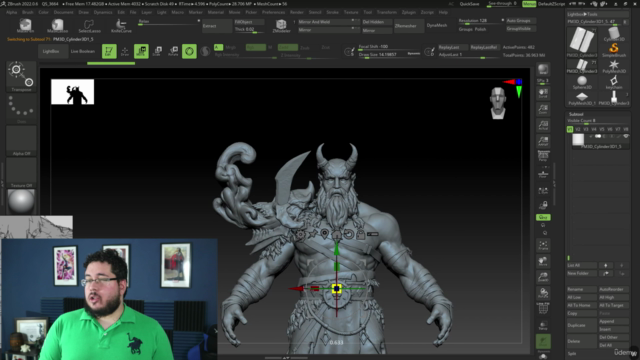Toggle the Gizmo 3D round icon
640x360 pixels.
189,51
